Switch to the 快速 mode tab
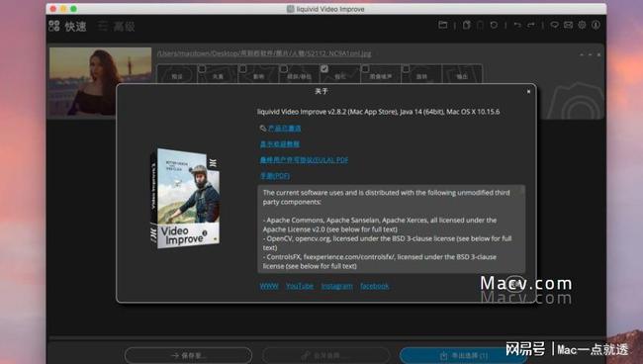This screenshot has height=364, width=643. [x=67, y=27]
